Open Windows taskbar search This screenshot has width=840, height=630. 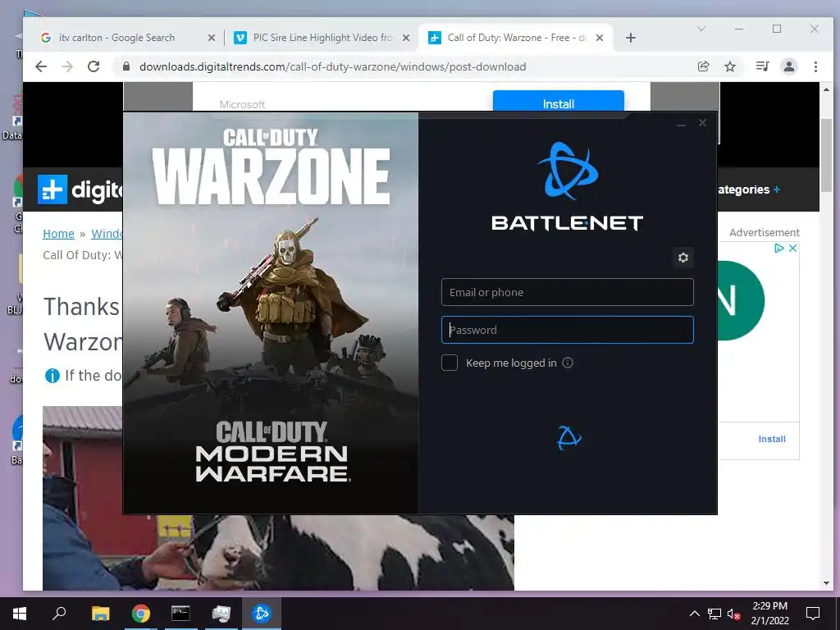[x=59, y=614]
